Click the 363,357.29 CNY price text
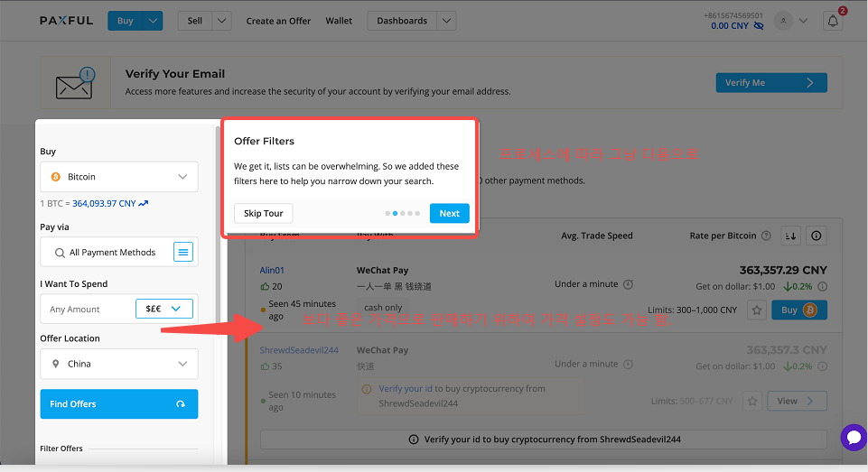 click(x=783, y=270)
